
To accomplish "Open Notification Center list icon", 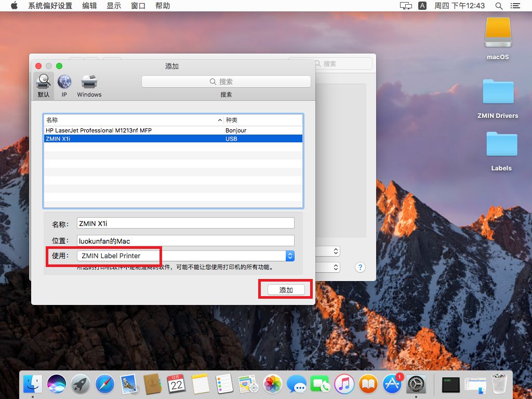I will 515,6.
